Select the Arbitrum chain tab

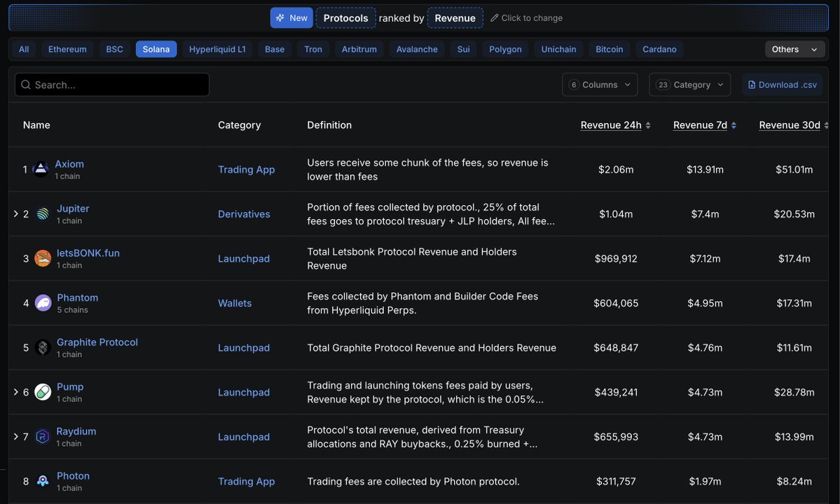point(359,49)
